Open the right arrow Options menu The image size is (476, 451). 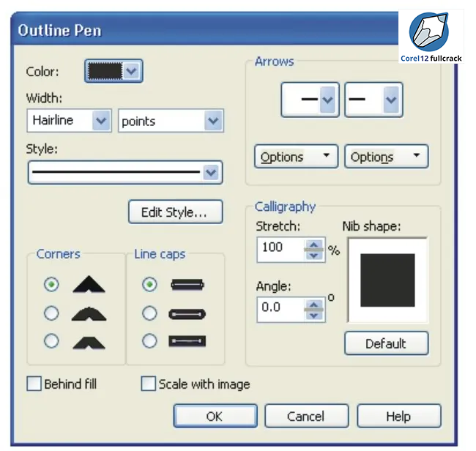pos(387,156)
